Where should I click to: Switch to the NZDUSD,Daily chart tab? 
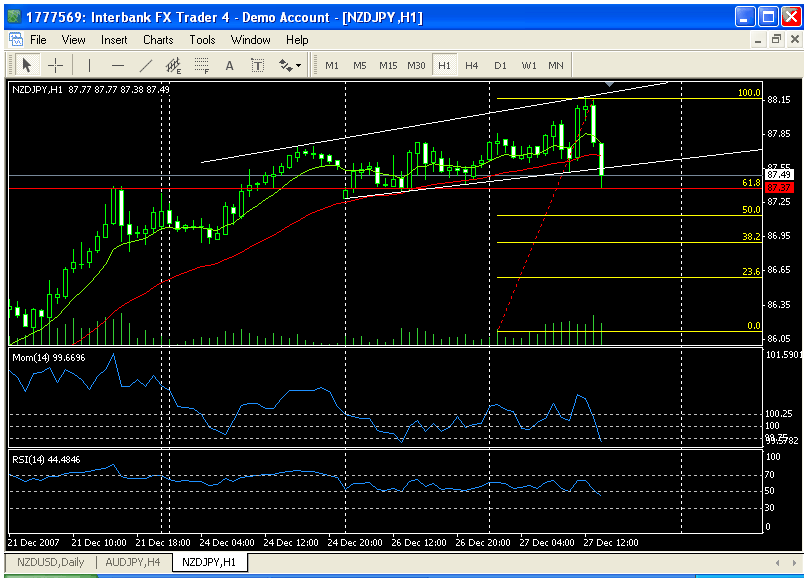tap(53, 562)
